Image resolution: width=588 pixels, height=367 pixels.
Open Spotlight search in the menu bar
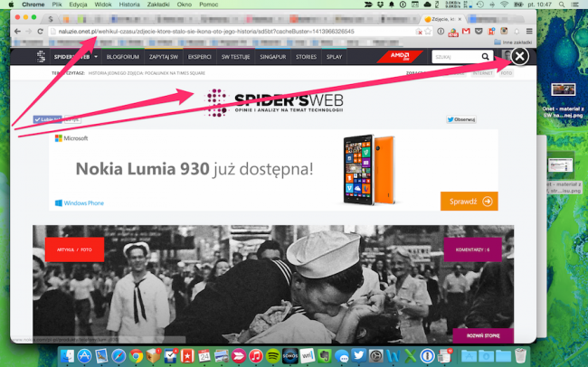(562, 5)
